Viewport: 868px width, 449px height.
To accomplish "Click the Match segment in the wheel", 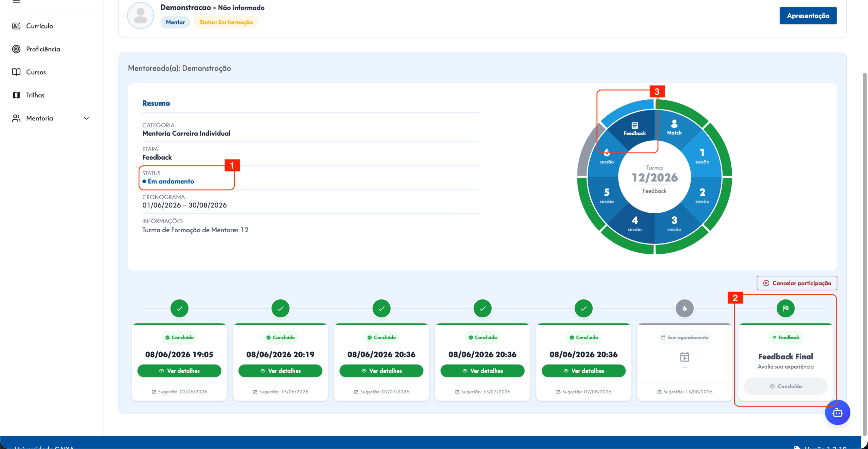I will coord(674,128).
